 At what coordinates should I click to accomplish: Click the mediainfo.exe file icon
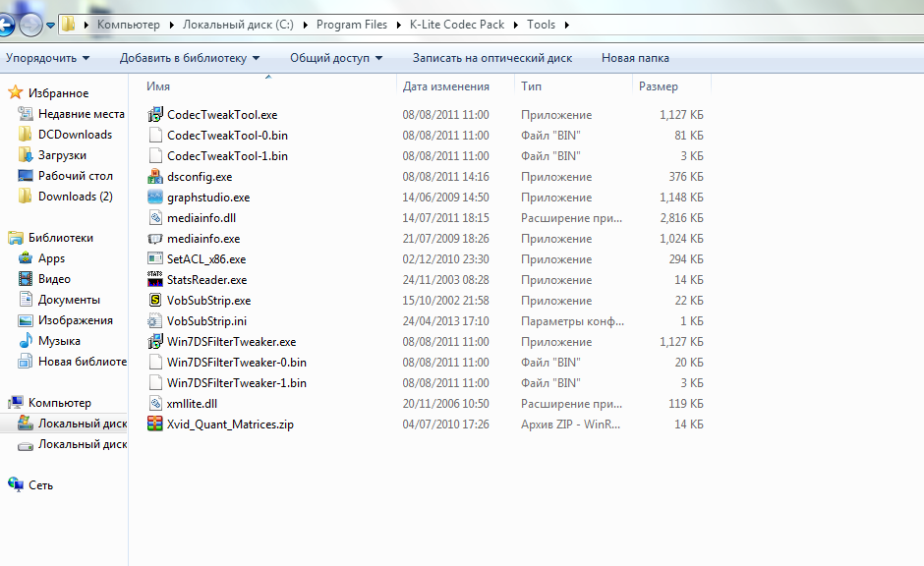coord(154,239)
